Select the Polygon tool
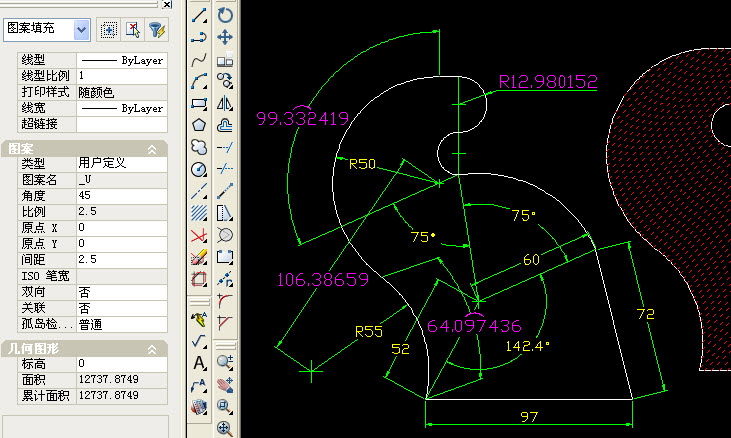This screenshot has height=438, width=731. pyautogui.click(x=199, y=125)
